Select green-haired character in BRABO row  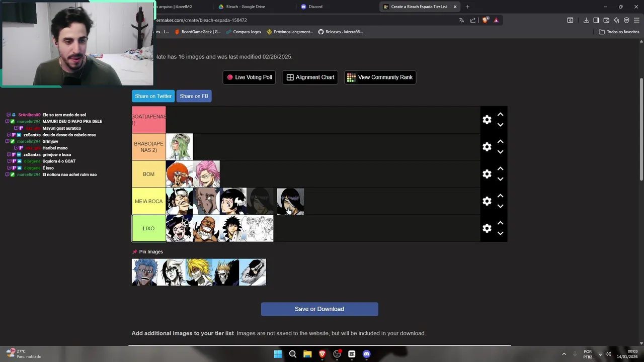click(179, 147)
